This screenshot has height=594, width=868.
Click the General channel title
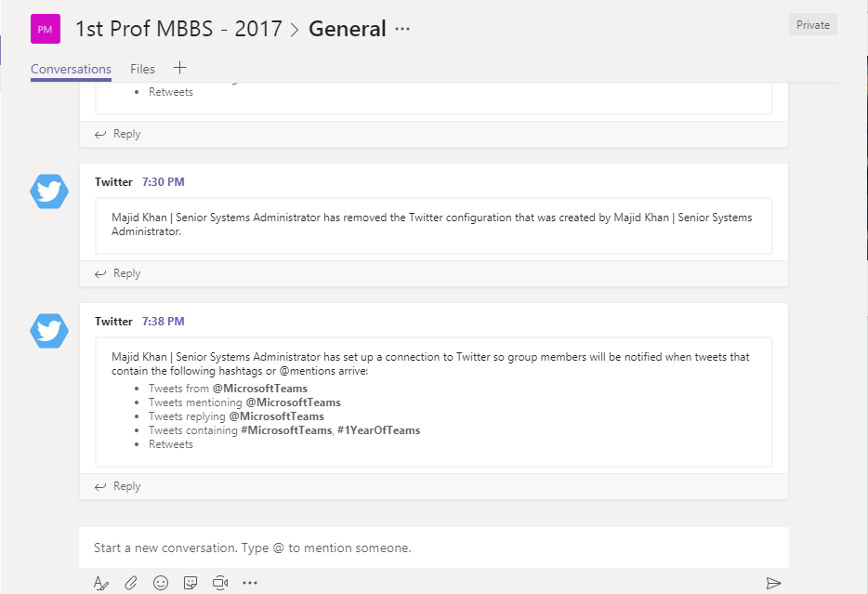point(347,29)
